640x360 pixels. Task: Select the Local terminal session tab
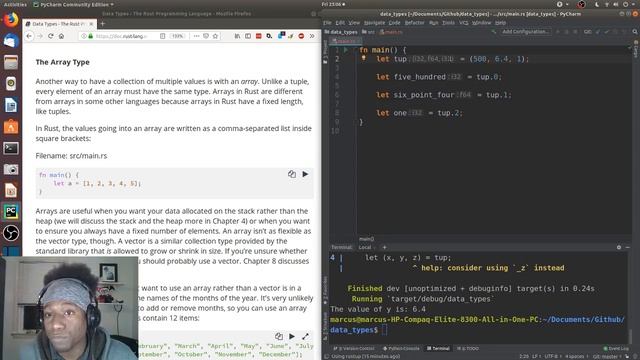tap(365, 247)
